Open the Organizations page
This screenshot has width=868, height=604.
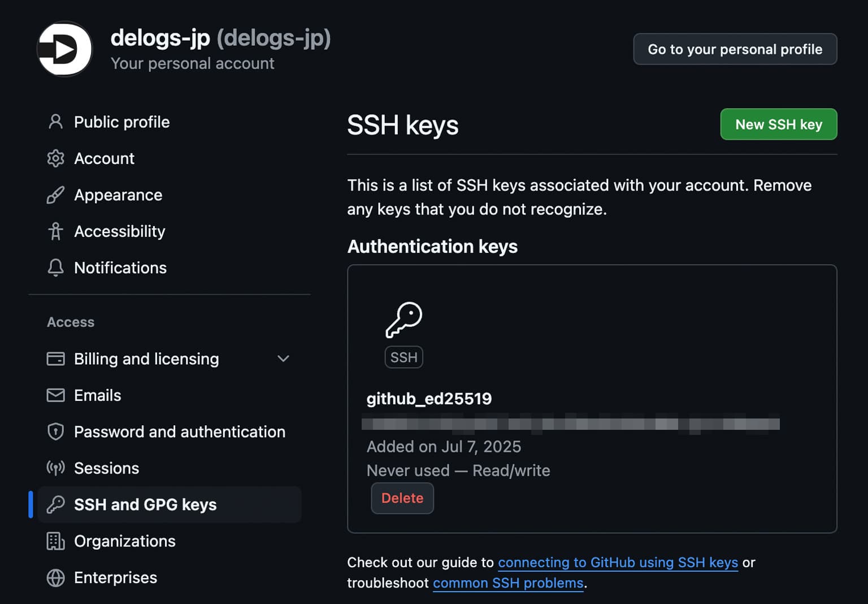pyautogui.click(x=170, y=541)
